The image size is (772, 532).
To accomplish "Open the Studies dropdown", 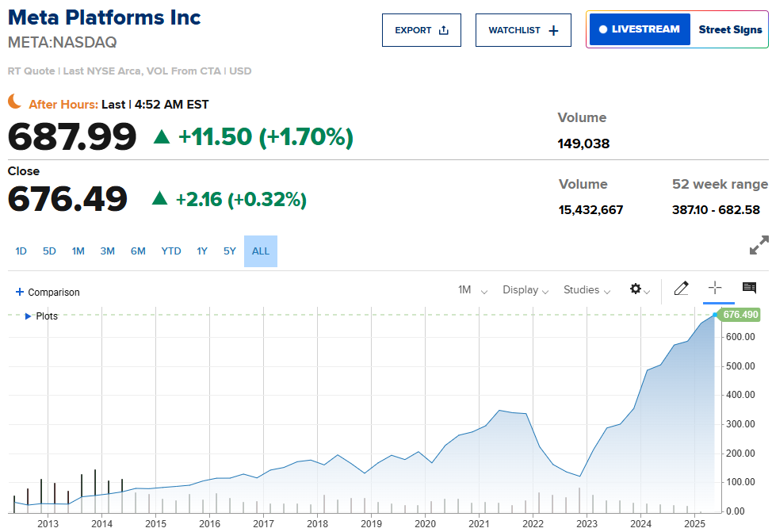I will (x=587, y=290).
